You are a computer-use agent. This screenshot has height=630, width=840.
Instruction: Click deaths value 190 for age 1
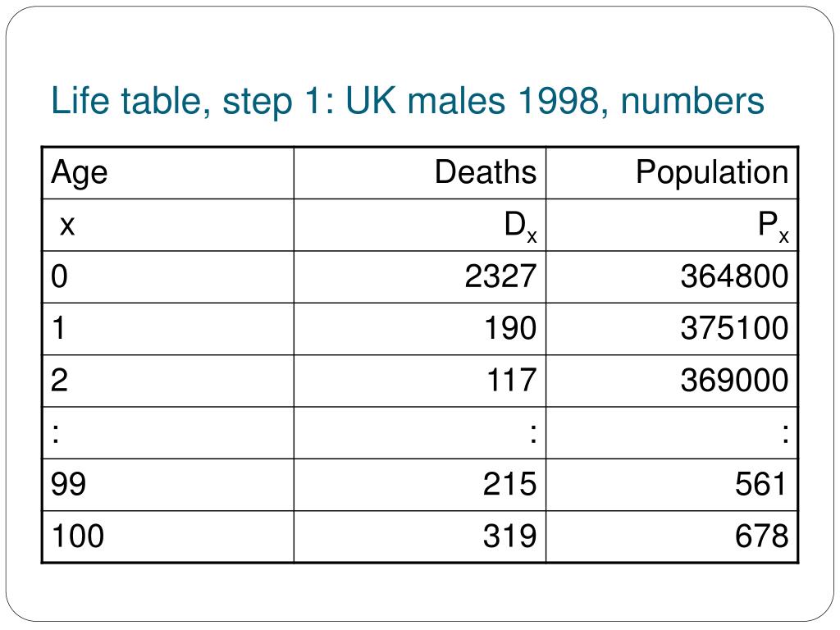(x=510, y=328)
